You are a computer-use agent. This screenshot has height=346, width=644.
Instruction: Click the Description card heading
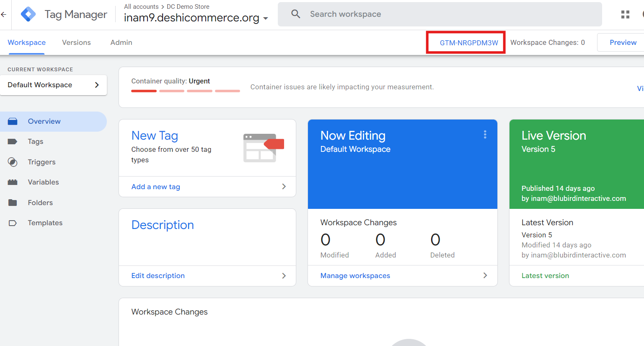click(x=163, y=225)
